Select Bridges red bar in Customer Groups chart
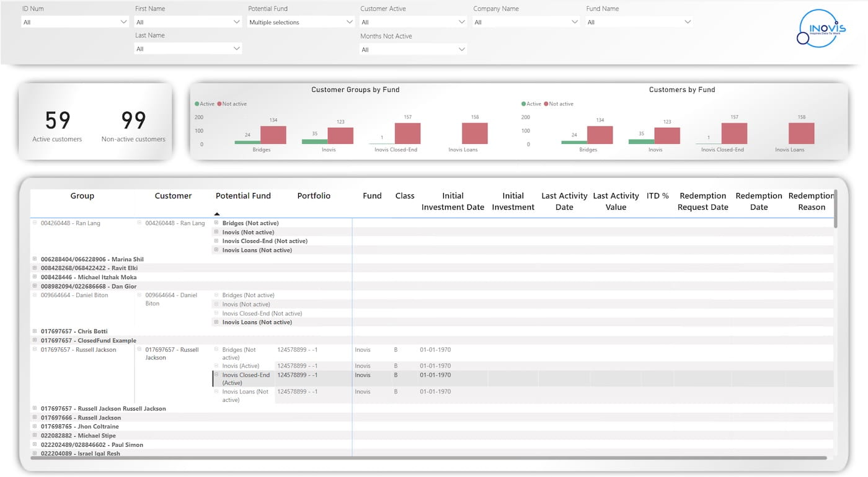The width and height of the screenshot is (868, 477). coord(273,135)
